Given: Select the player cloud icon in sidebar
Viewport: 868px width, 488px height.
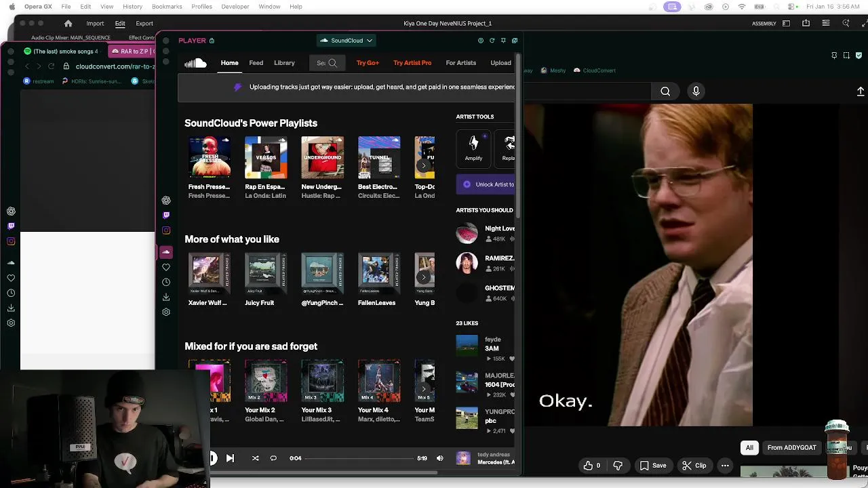Looking at the screenshot, I should tap(166, 252).
